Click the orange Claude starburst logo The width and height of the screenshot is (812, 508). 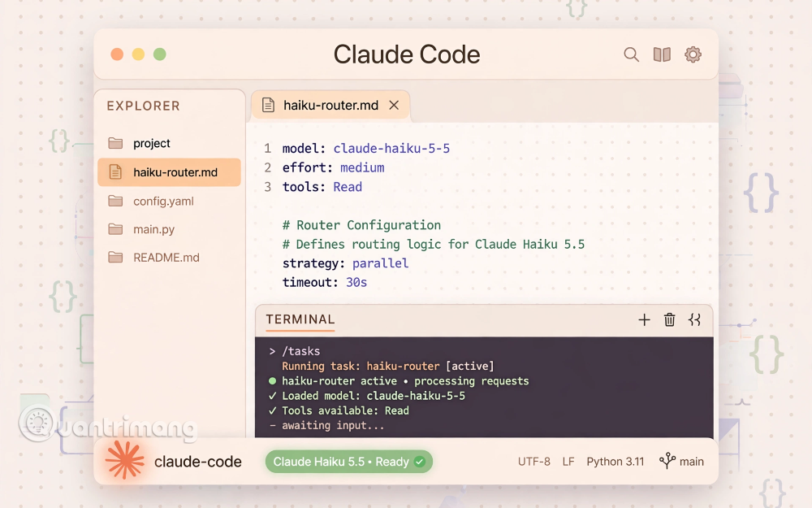point(124,460)
